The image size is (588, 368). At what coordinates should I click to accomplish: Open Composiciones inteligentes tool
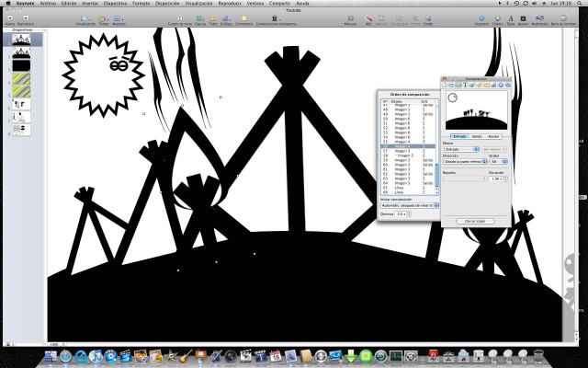point(276,20)
